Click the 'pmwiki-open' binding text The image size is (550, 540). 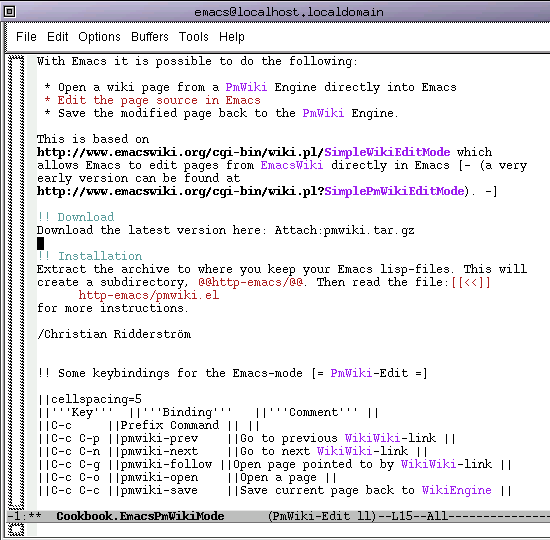point(159,477)
